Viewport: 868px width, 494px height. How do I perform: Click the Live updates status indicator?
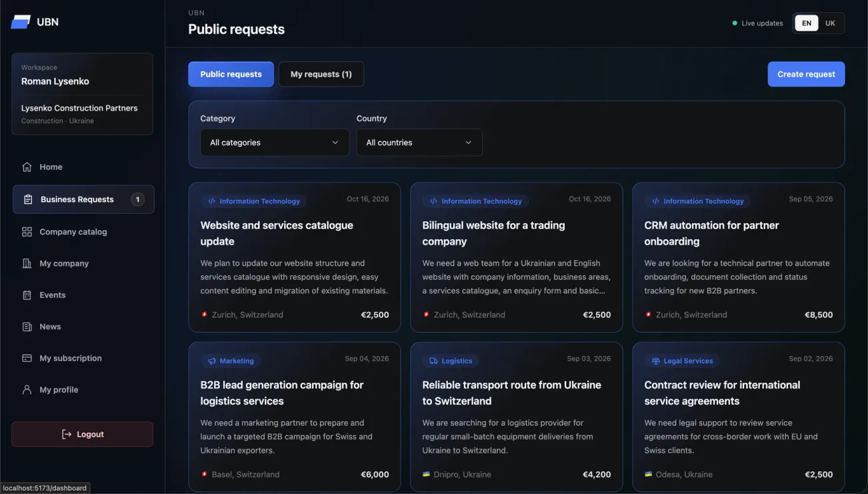[x=757, y=23]
